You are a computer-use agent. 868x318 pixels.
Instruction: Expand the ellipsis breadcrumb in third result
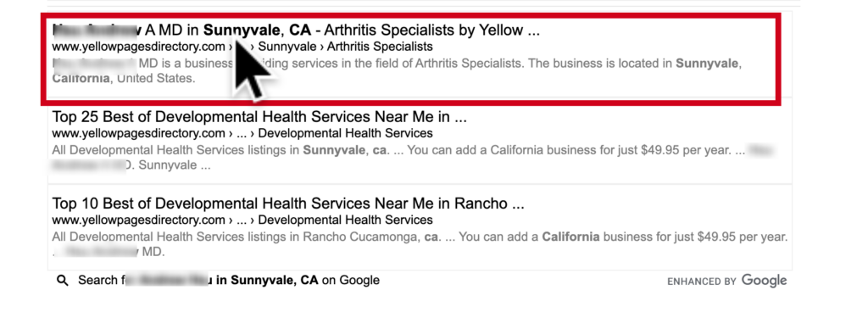pos(242,220)
